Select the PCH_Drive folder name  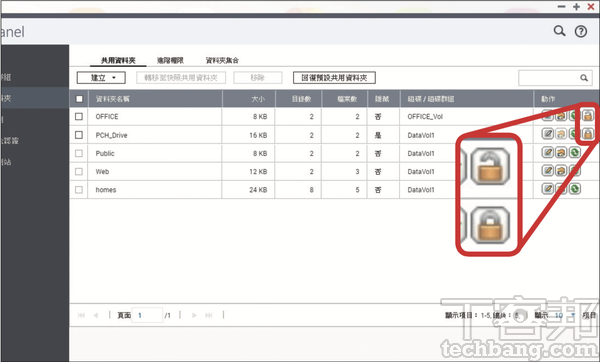[x=111, y=135]
